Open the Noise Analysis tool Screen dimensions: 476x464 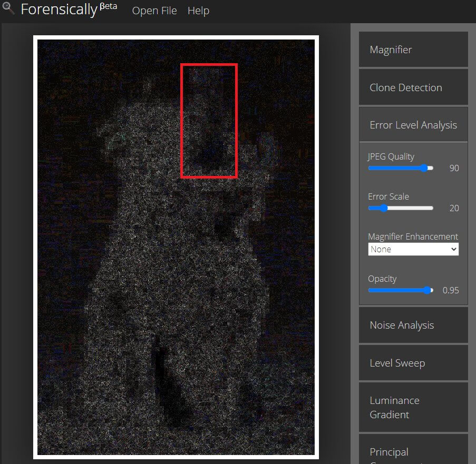tap(413, 325)
